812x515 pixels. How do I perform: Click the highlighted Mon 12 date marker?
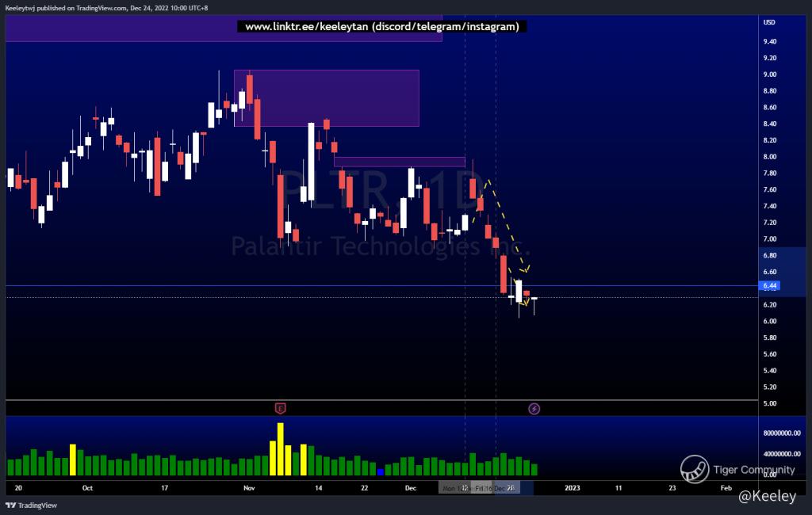456,488
